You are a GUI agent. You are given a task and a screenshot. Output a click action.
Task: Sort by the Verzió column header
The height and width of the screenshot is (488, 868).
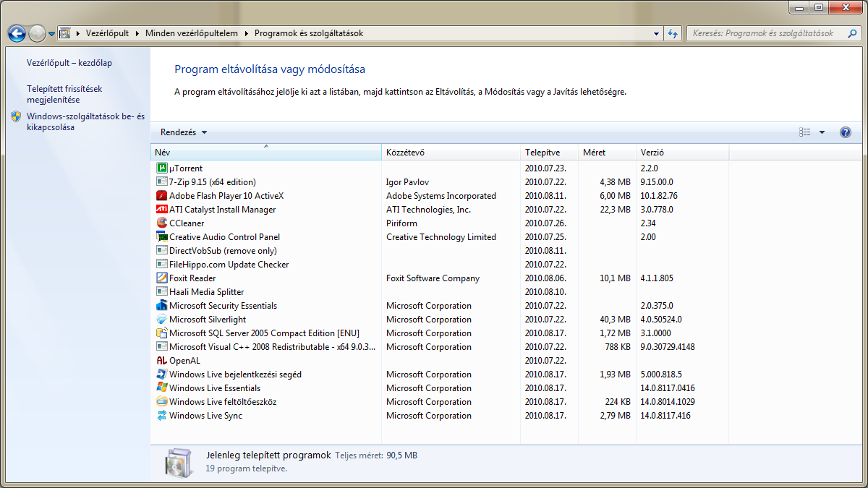(x=682, y=153)
